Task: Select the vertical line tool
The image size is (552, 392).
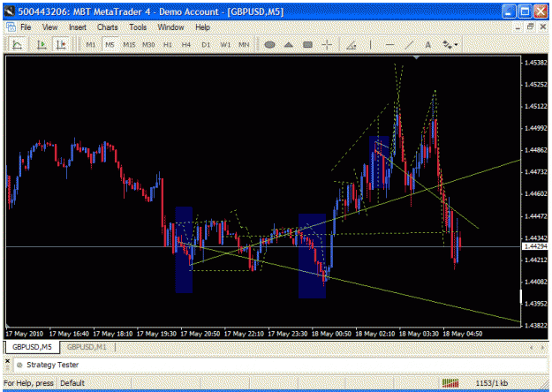Action: (x=370, y=45)
